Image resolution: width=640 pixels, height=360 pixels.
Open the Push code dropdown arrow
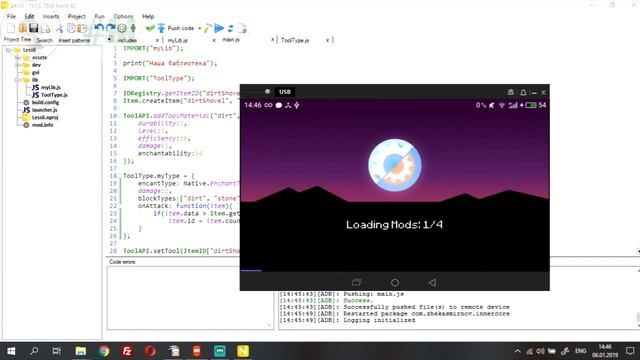point(200,29)
